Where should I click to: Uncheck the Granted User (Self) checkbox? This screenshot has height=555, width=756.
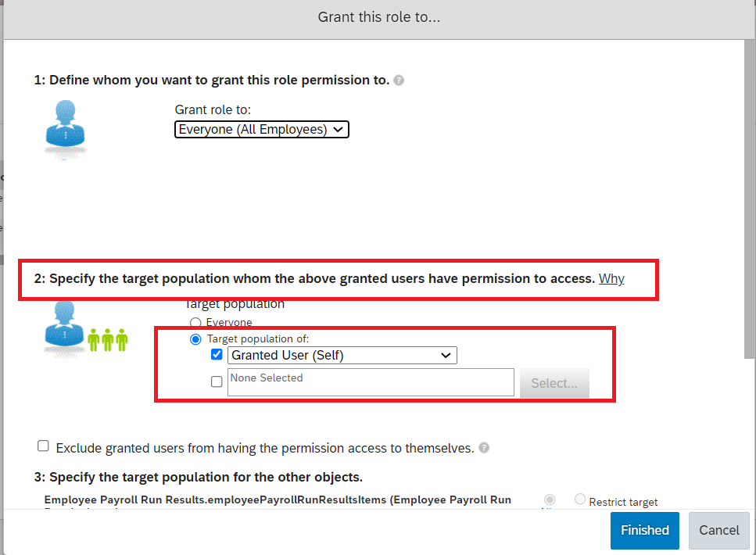[217, 355]
